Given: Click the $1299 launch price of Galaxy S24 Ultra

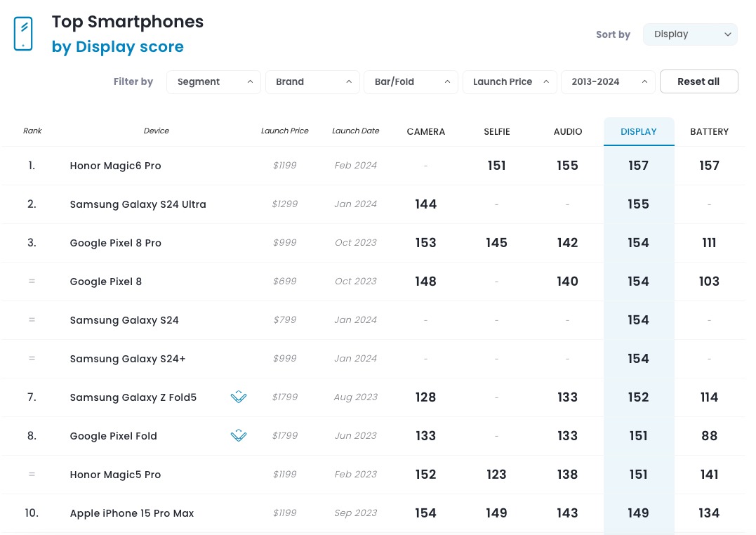Looking at the screenshot, I should (284, 204).
